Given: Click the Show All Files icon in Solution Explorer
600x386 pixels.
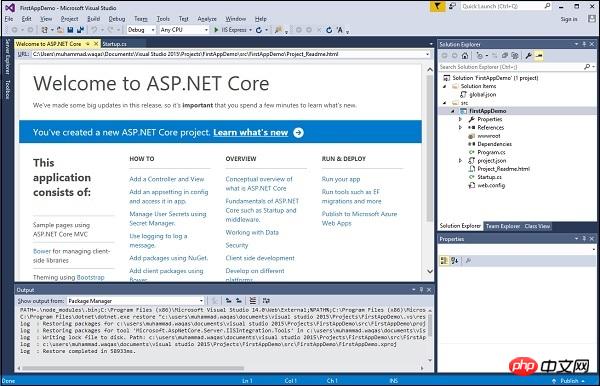Looking at the screenshot, I should (x=515, y=55).
